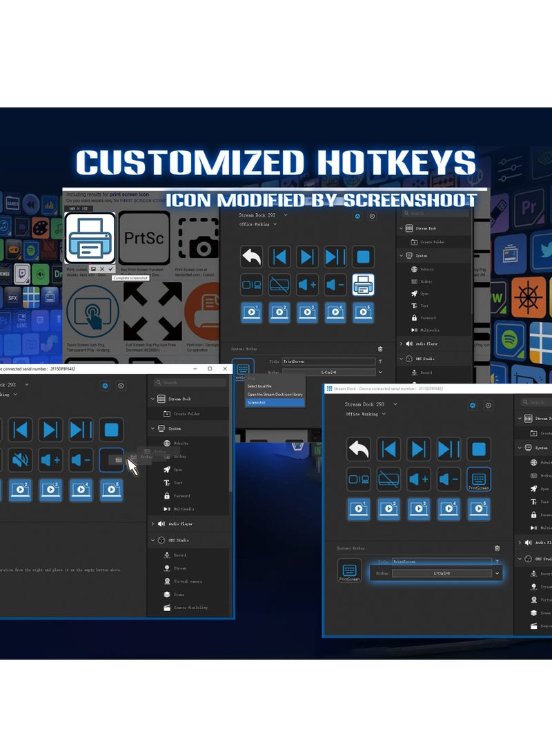Click the title font T icon in the bottom-right window

click(x=497, y=561)
